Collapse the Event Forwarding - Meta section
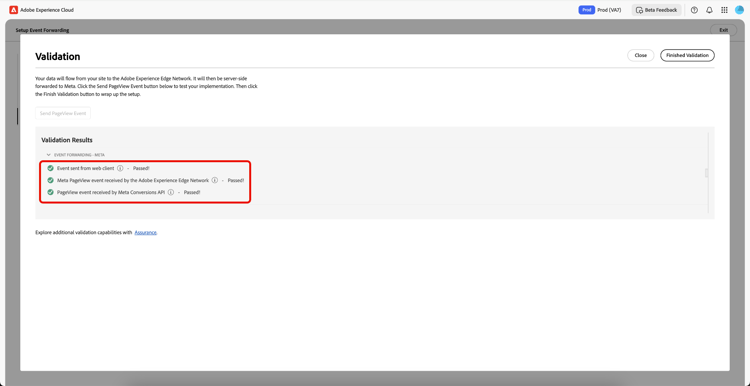This screenshot has height=386, width=750. tap(49, 155)
